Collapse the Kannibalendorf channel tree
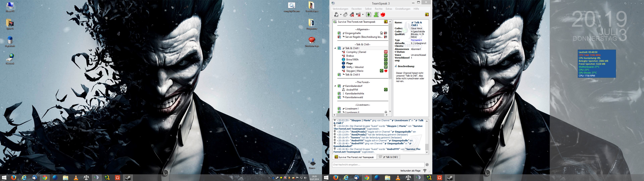644x181 pixels. 335,86
